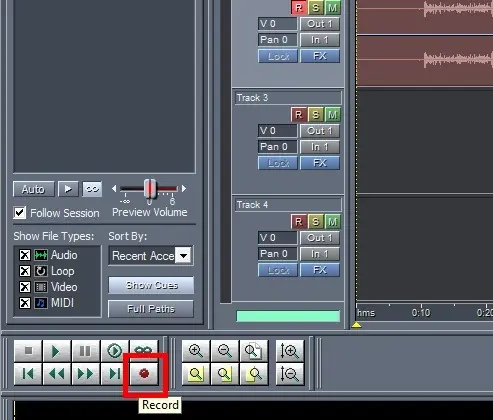
Task: Open Track 3 In 1 input selector
Action: (320, 147)
